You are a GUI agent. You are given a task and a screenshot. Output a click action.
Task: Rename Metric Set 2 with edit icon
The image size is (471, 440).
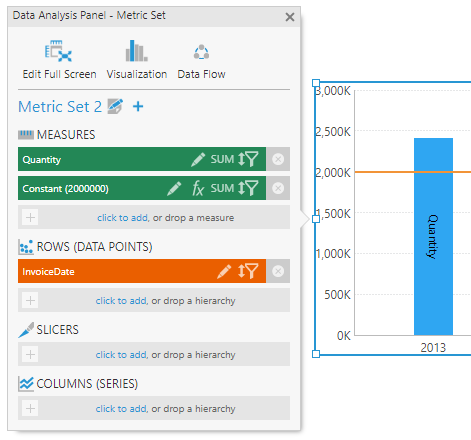coord(115,107)
